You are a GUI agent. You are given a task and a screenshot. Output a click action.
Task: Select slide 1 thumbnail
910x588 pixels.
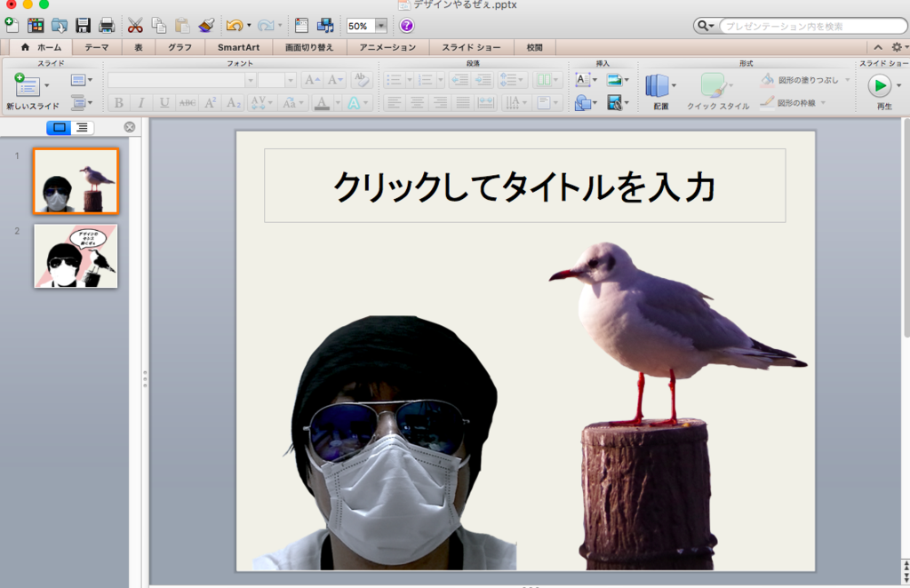point(76,181)
